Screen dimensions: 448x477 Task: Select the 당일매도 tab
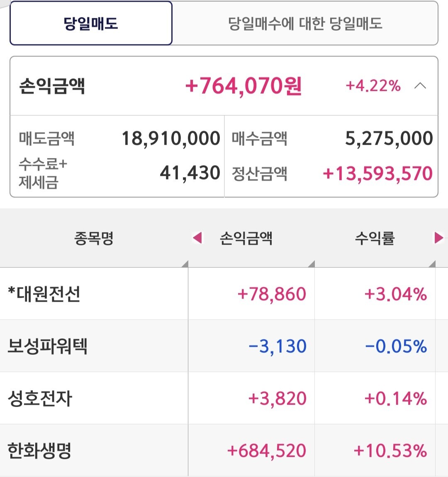point(91,23)
